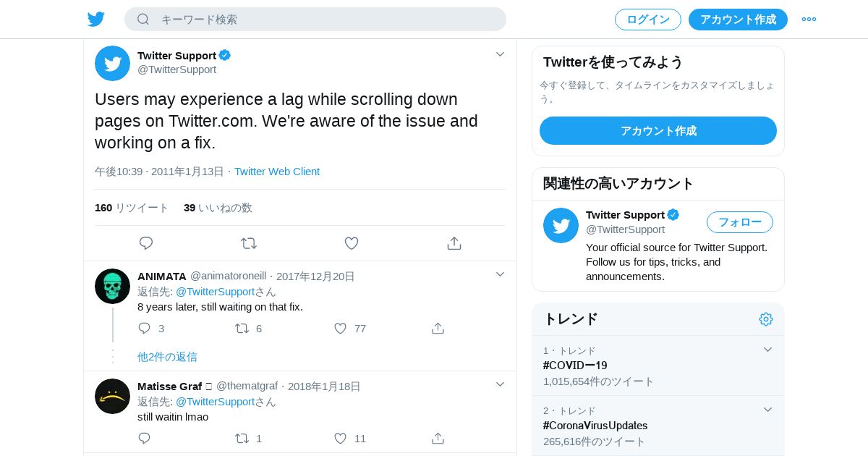Share the main Twitter Support tweet
The width and height of the screenshot is (868, 456).
tap(454, 243)
